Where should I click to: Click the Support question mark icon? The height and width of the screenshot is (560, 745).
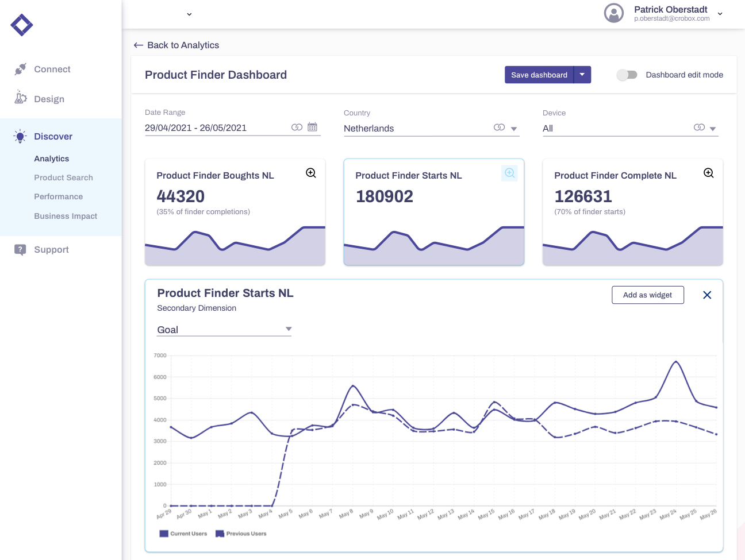click(20, 249)
